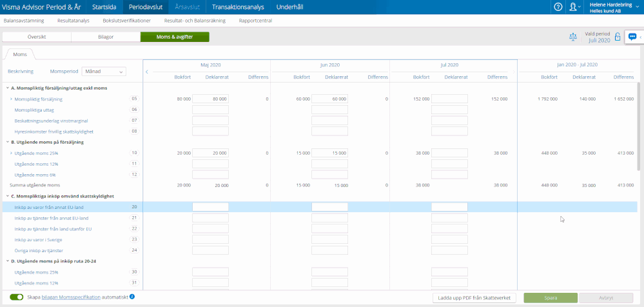This screenshot has width=644, height=307.
Task: Open the Momsperiod Månad dropdown
Action: (x=100, y=72)
